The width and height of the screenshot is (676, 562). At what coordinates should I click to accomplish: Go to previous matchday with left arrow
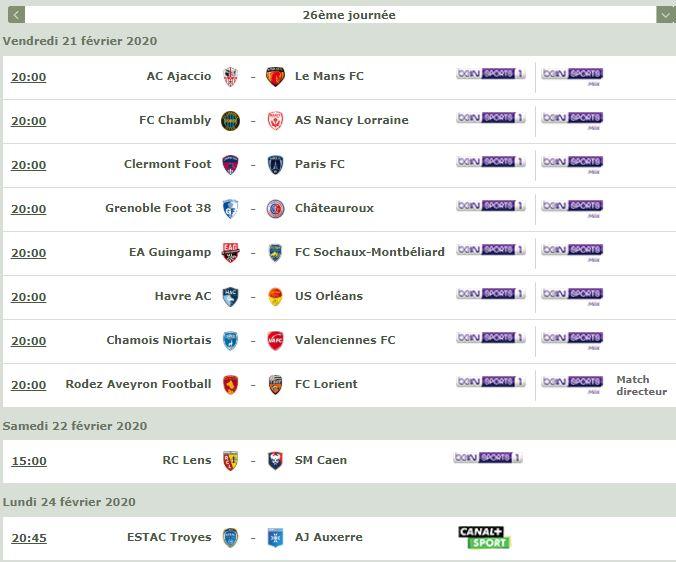point(16,15)
